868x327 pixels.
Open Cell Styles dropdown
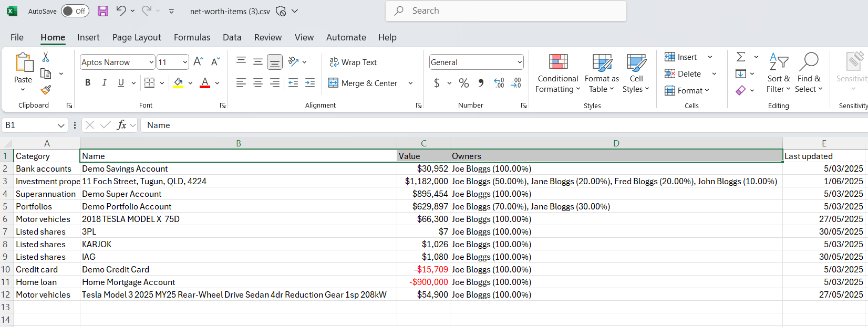[x=636, y=73]
